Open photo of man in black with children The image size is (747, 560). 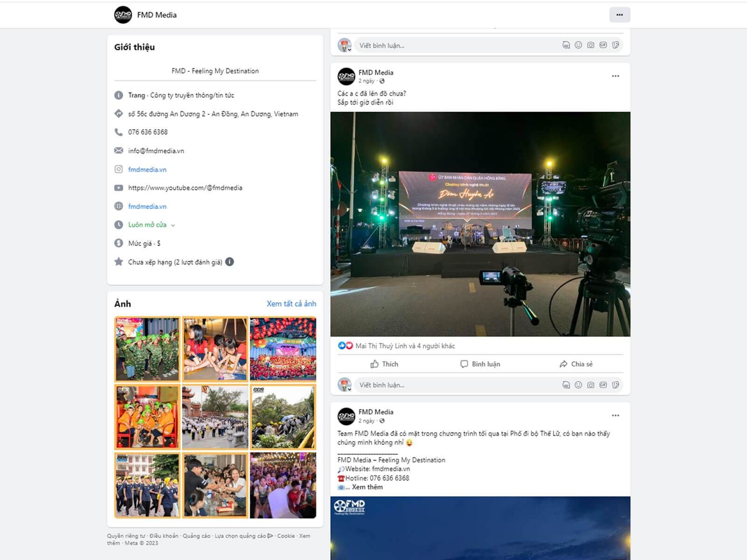point(215,485)
